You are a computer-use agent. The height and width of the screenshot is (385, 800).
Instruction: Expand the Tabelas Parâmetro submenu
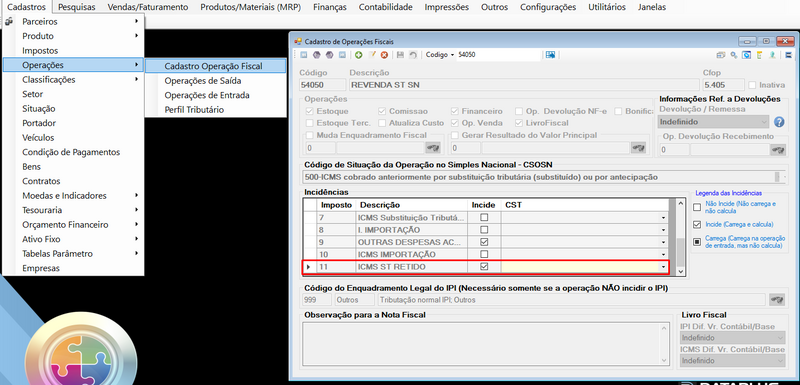(73, 253)
